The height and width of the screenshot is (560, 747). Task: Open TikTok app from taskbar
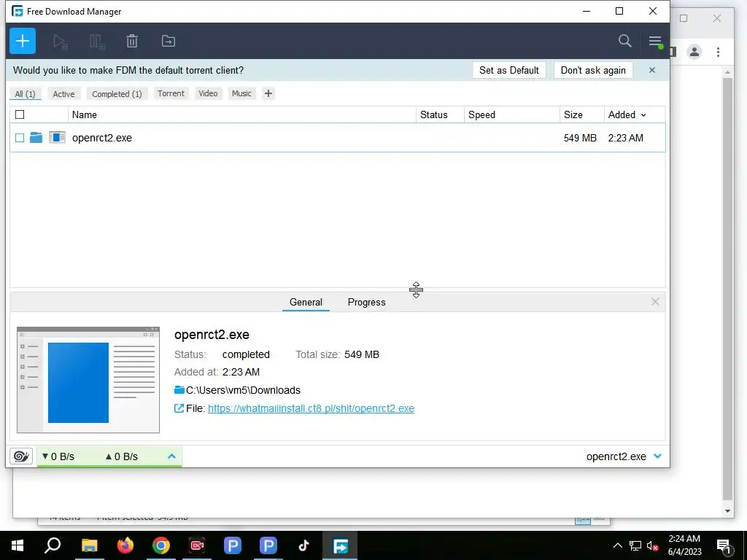coord(304,545)
